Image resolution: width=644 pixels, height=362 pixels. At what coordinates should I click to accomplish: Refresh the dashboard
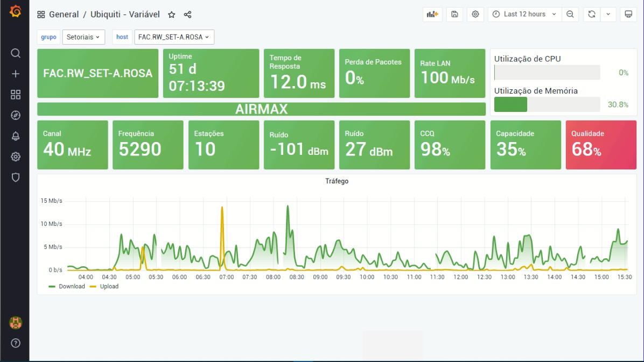point(591,15)
